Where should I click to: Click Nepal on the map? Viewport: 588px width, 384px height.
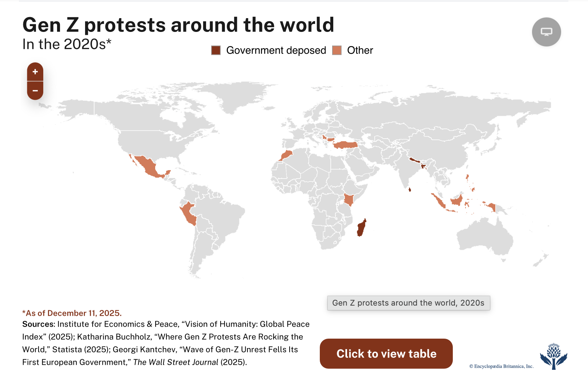[415, 160]
